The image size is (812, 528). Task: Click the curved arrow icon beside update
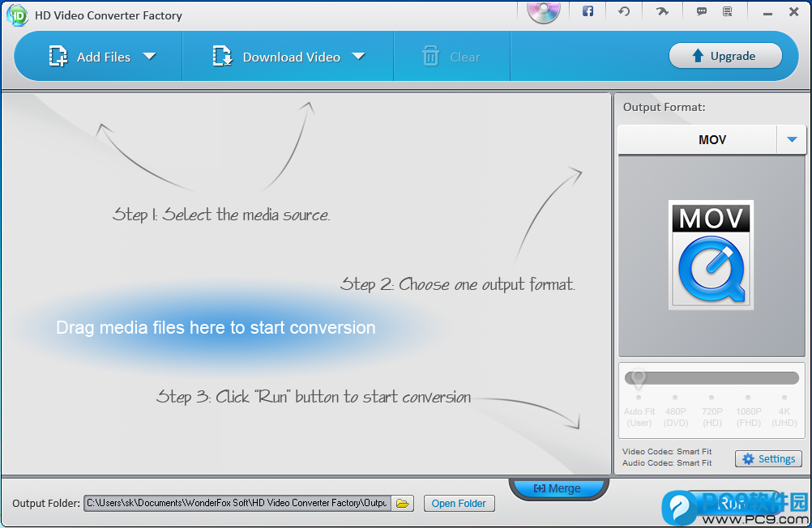point(662,11)
